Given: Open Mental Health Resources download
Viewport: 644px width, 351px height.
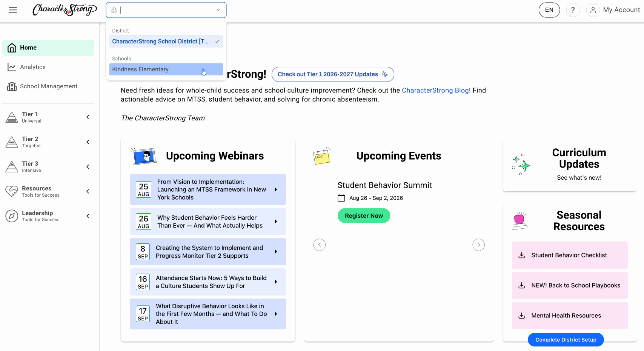Looking at the screenshot, I should 570,316.
